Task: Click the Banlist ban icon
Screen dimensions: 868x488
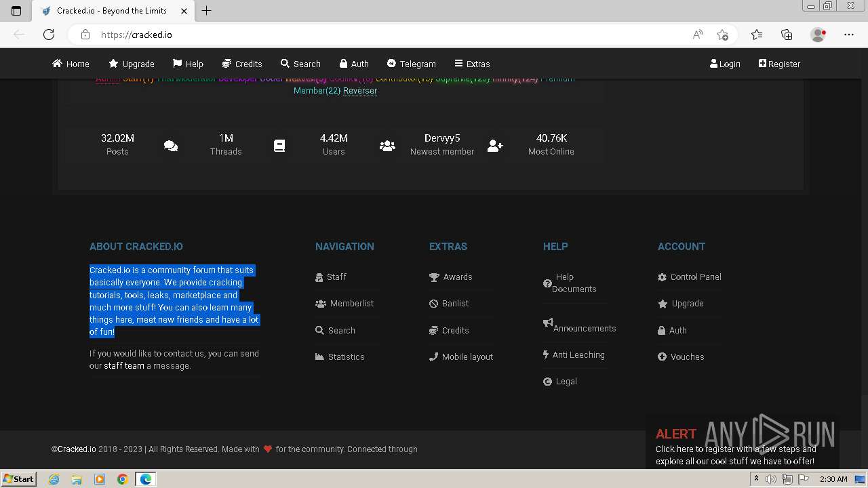Action: coord(433,304)
